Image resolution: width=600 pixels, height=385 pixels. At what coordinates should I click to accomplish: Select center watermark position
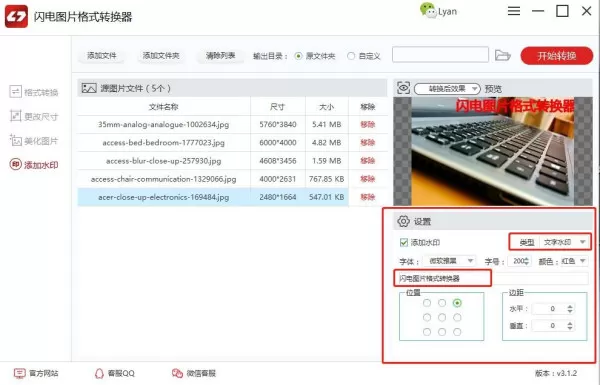tap(442, 317)
